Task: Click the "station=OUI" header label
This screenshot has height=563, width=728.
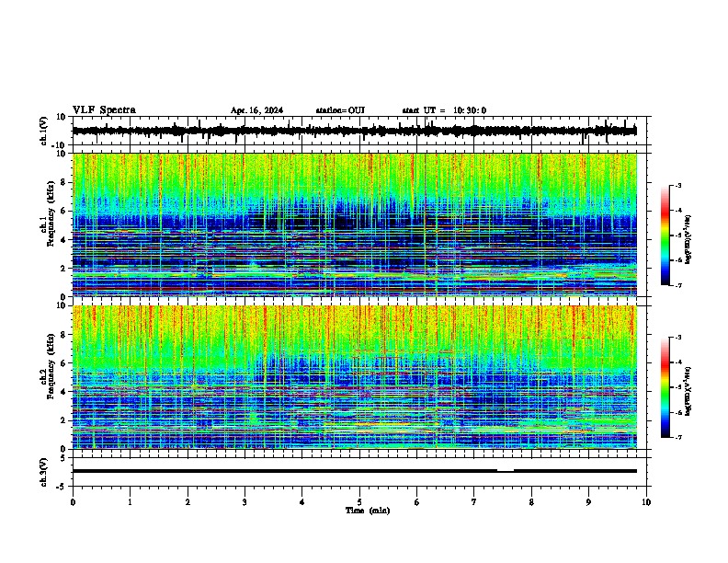Action: (340, 110)
